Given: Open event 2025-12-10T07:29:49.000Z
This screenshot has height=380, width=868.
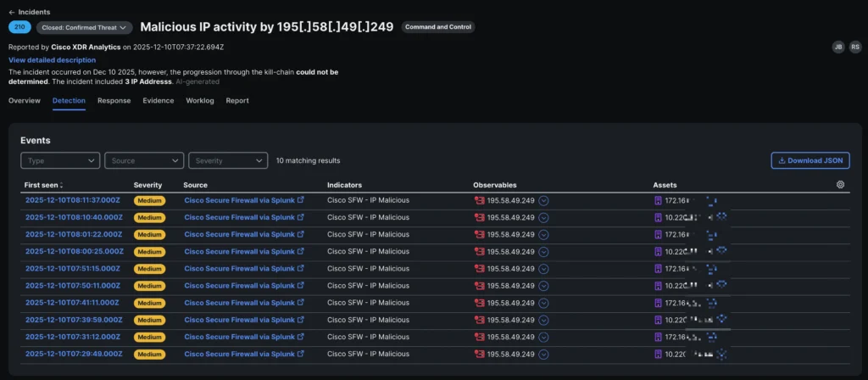Looking at the screenshot, I should coord(74,354).
